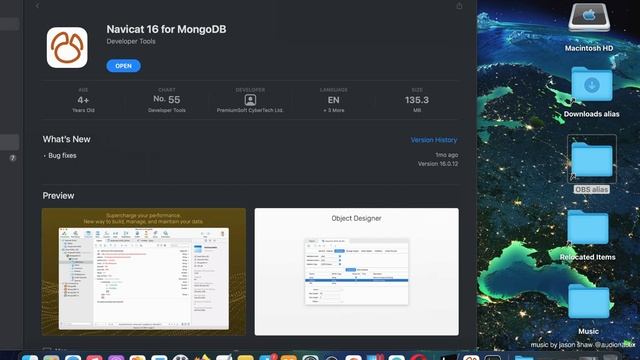Open the gold Supercharge preview screenshot

[x=144, y=272]
